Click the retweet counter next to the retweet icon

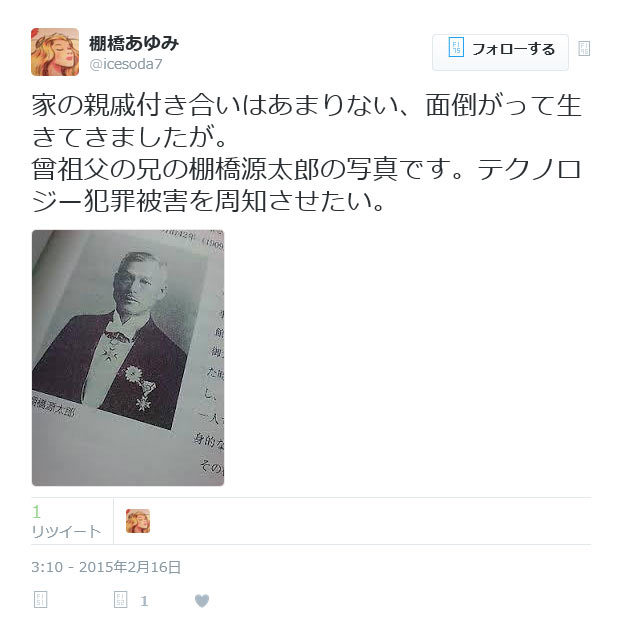[144, 601]
